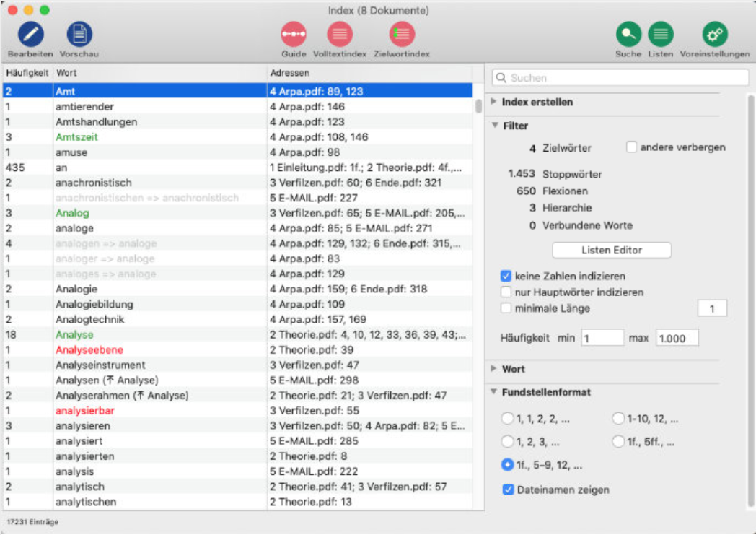The height and width of the screenshot is (535, 756).
Task: Click the word list scrollbar thumb
Action: pyautogui.click(x=478, y=106)
